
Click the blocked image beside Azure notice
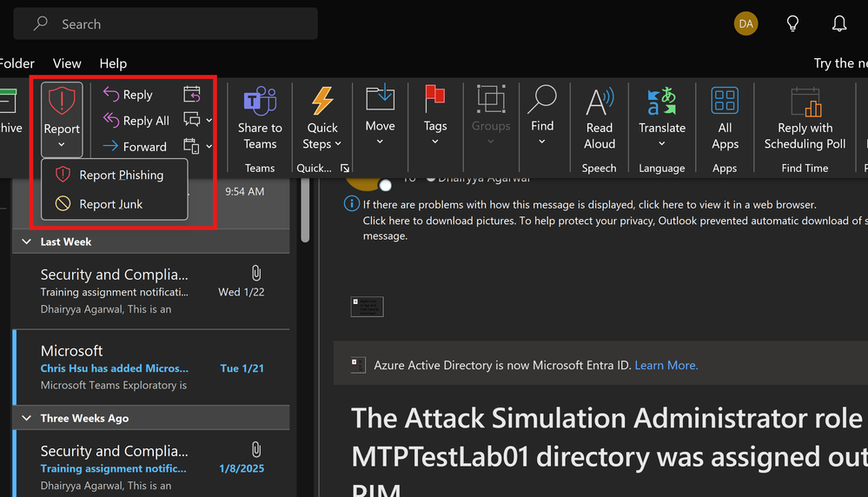358,365
